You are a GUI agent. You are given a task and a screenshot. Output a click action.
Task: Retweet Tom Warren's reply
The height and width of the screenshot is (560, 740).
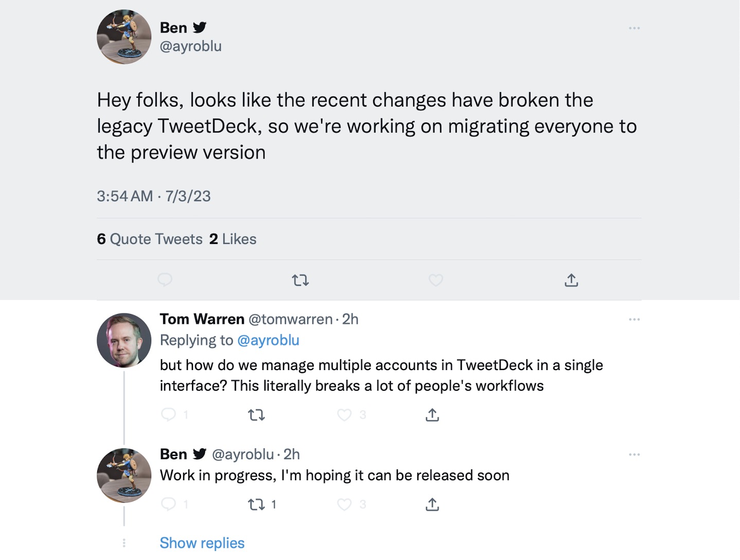[x=256, y=415]
